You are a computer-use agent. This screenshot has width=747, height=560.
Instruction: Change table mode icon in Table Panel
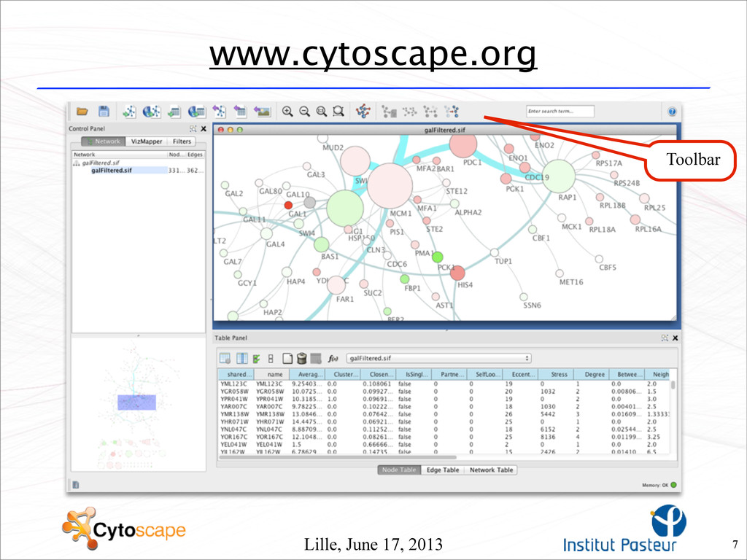[x=225, y=358]
